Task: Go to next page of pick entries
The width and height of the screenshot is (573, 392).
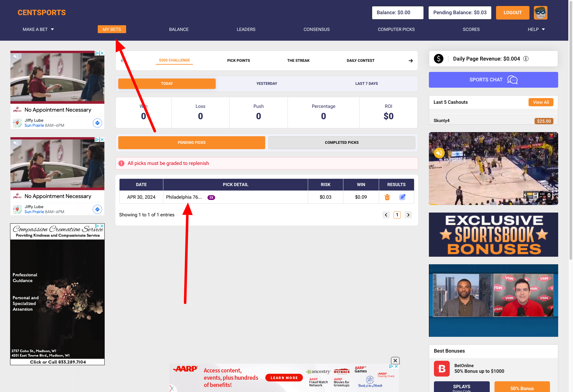Action: [x=408, y=215]
